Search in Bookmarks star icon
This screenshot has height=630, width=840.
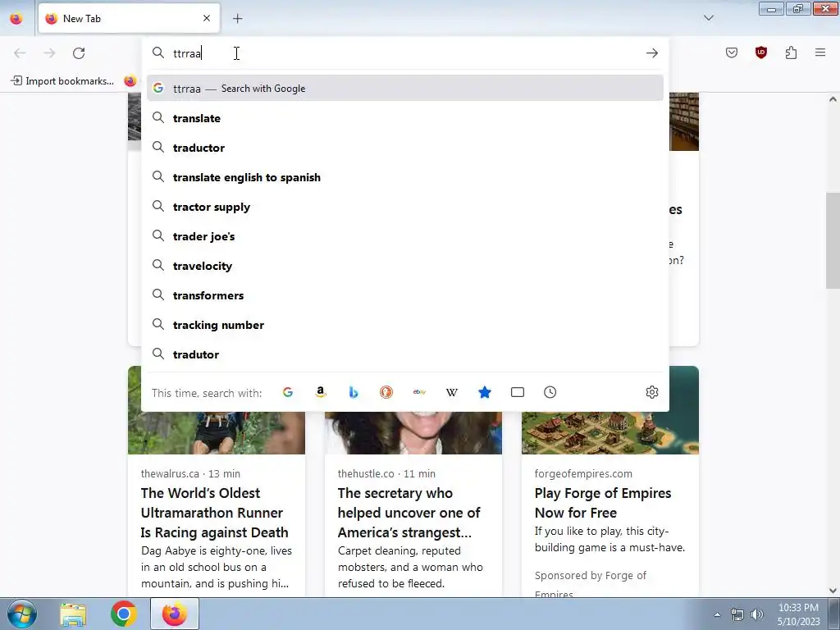coord(485,392)
